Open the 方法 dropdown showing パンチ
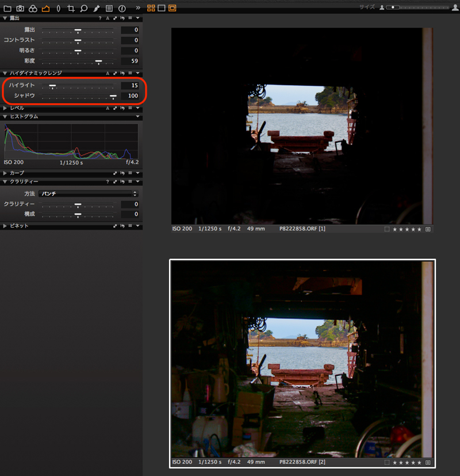Image resolution: width=460 pixels, height=476 pixels. pyautogui.click(x=88, y=194)
